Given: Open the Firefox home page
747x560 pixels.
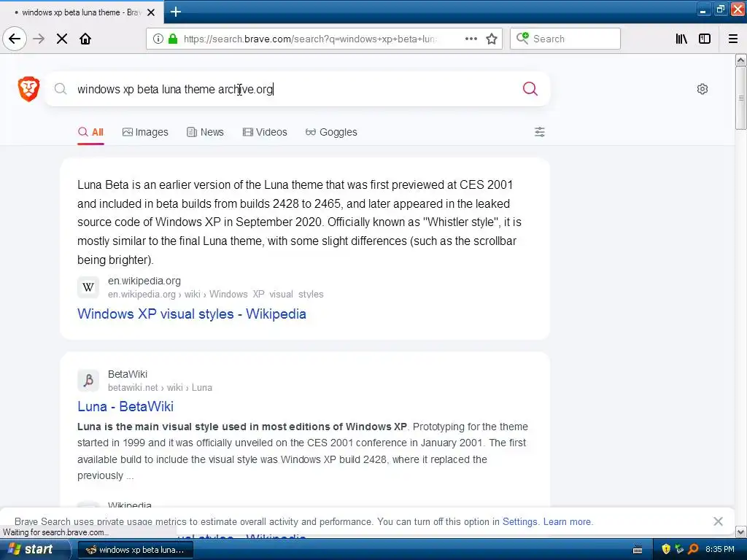Looking at the screenshot, I should 85,39.
